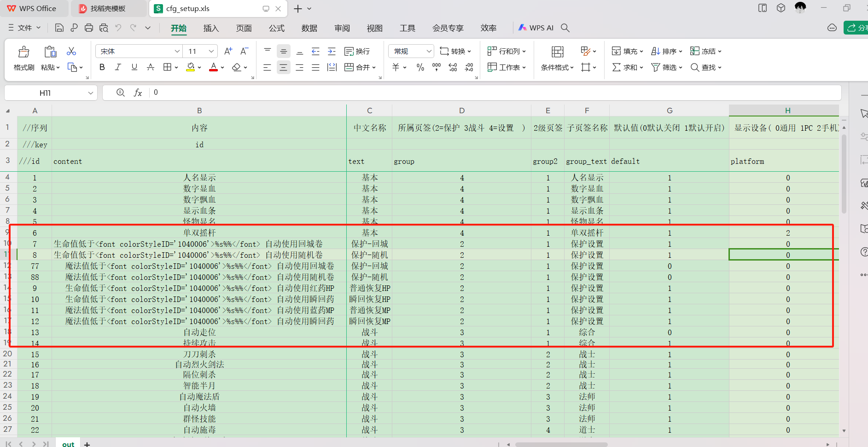Open the 数据 (Data) ribbon tab
This screenshot has width=868, height=447.
(309, 28)
